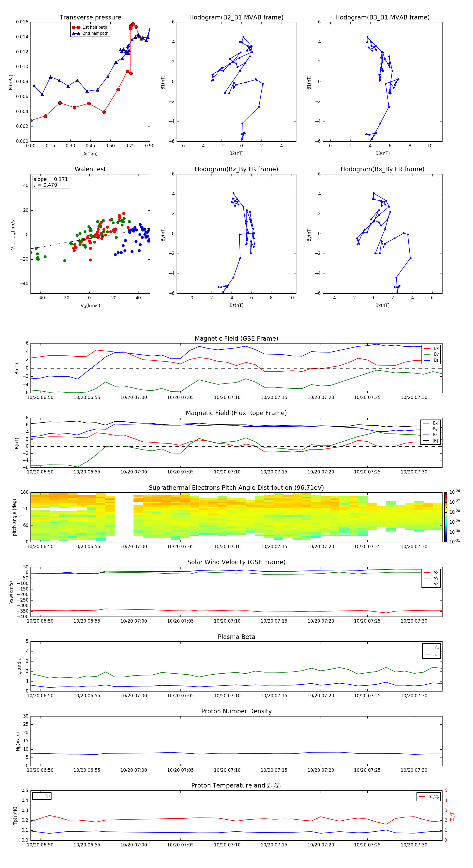Image resolution: width=473 pixels, height=868 pixels.
Task: Click the "Magnetic Field (Flux Rope Frame)" title
Action: (x=236, y=413)
